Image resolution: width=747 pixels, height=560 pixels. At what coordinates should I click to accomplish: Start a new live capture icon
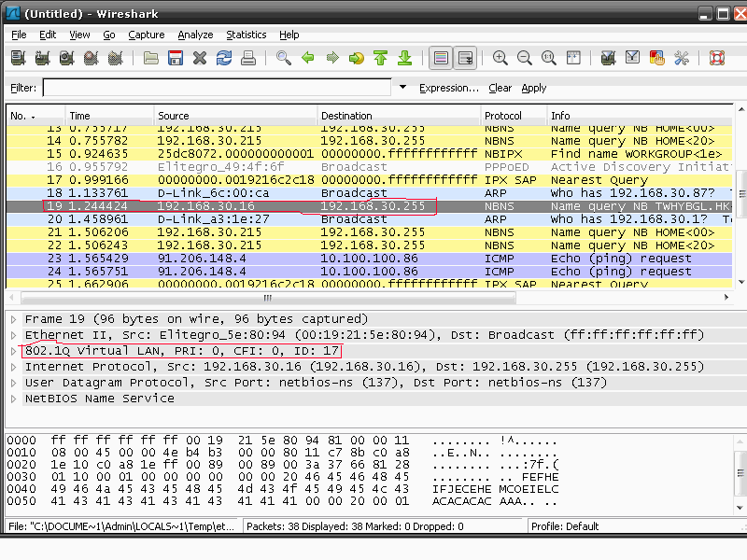coord(66,58)
